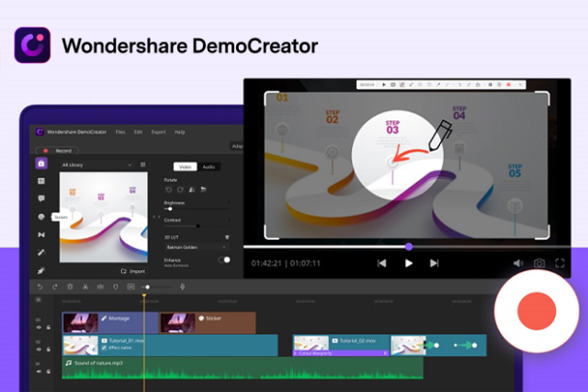Screen dimensions: 588x392
Task: Open the captions speech bubble panel
Action: click(x=41, y=198)
